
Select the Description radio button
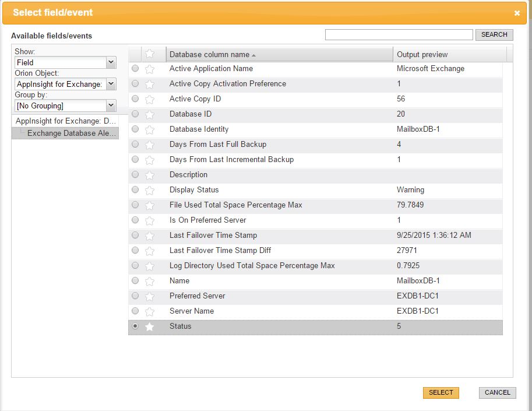tap(135, 174)
